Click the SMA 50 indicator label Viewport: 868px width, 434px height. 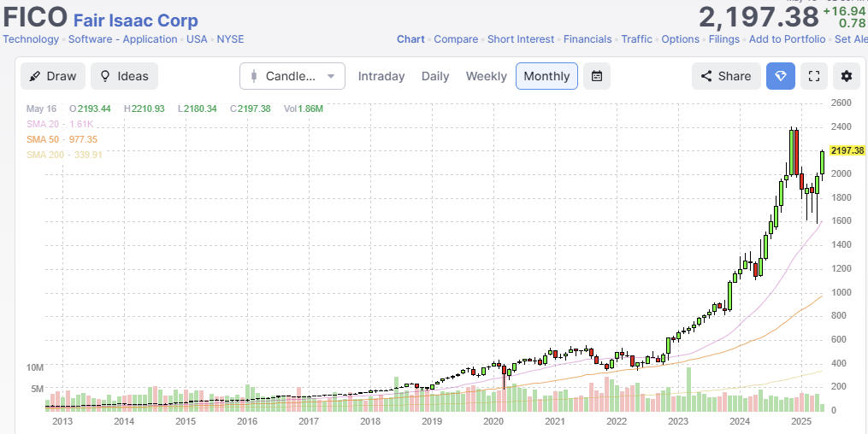tap(43, 139)
